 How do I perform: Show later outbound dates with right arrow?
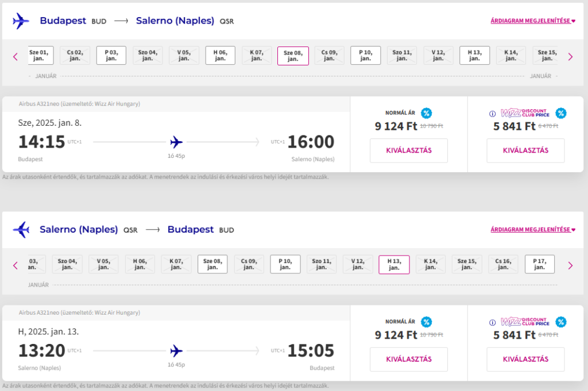point(570,57)
